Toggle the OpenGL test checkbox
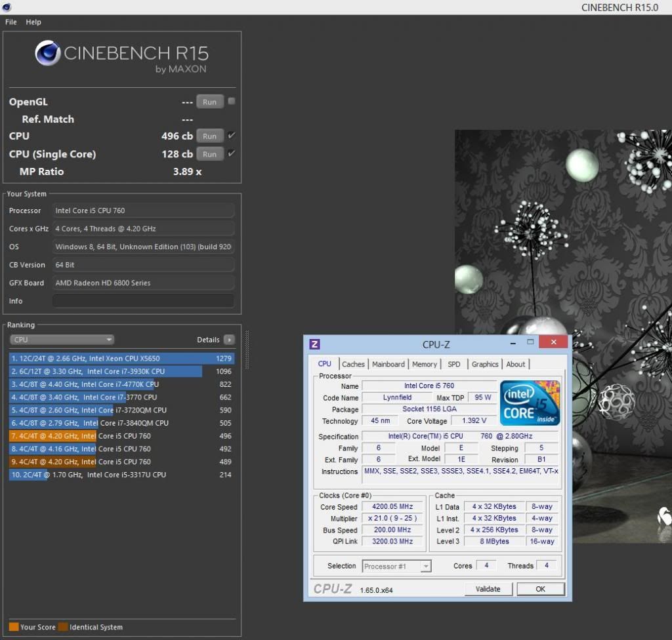The image size is (672, 640). 231,102
